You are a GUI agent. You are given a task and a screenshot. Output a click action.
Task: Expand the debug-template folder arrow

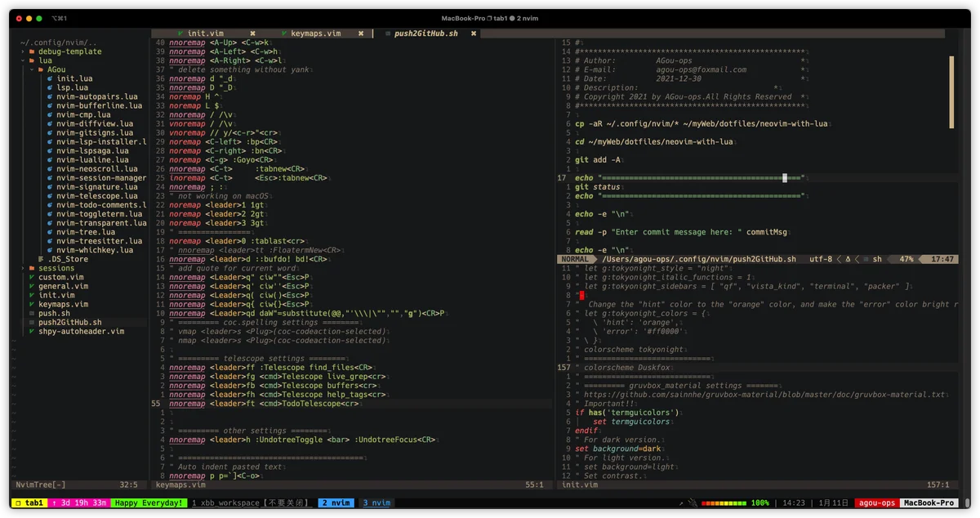click(x=23, y=51)
